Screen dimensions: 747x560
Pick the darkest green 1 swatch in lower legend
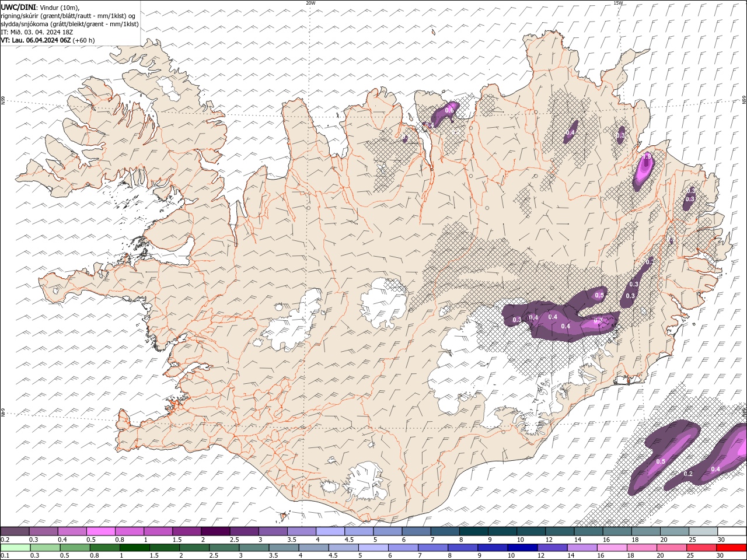(x=134, y=547)
